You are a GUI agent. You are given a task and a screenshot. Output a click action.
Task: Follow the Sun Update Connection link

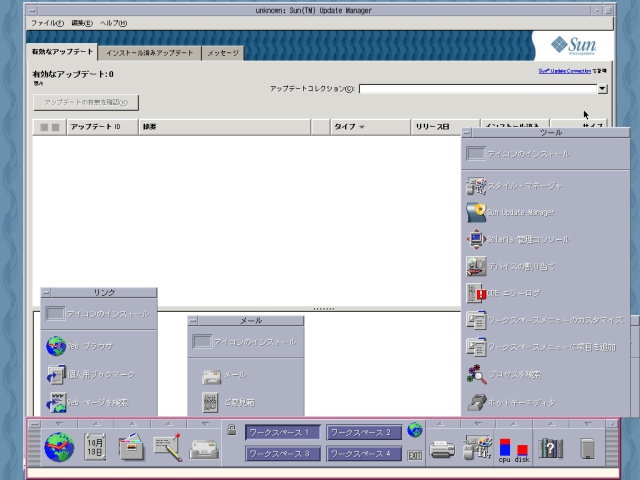coord(564,71)
